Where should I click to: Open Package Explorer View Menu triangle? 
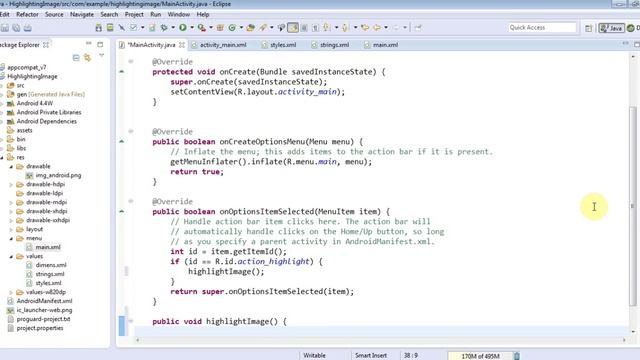coord(101,56)
